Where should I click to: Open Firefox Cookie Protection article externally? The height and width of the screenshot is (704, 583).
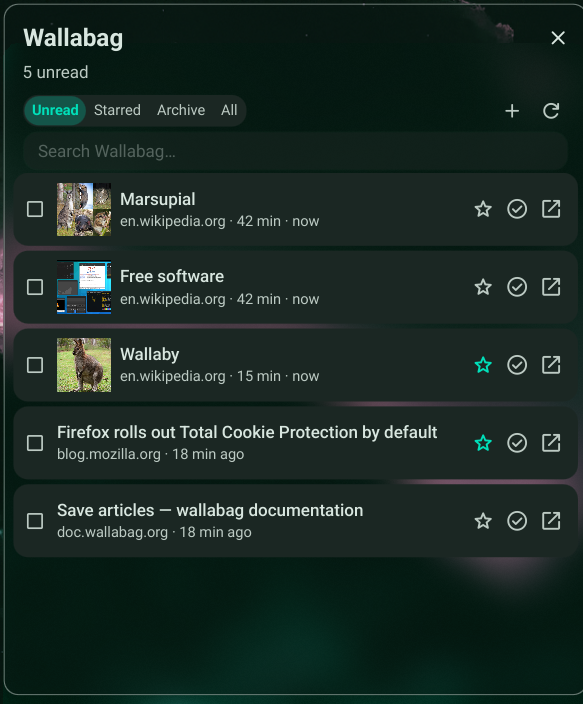coord(551,443)
